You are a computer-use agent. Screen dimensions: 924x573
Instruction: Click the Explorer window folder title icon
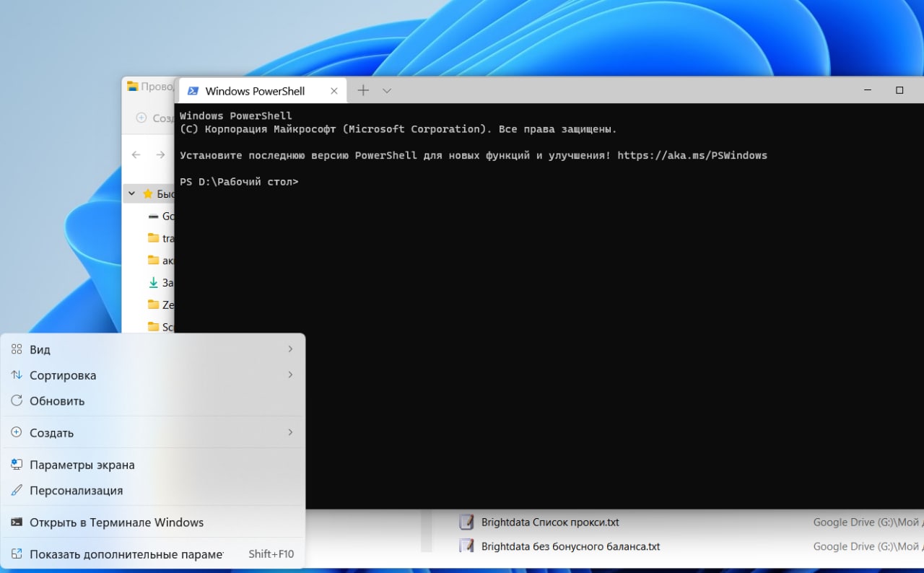pyautogui.click(x=132, y=86)
